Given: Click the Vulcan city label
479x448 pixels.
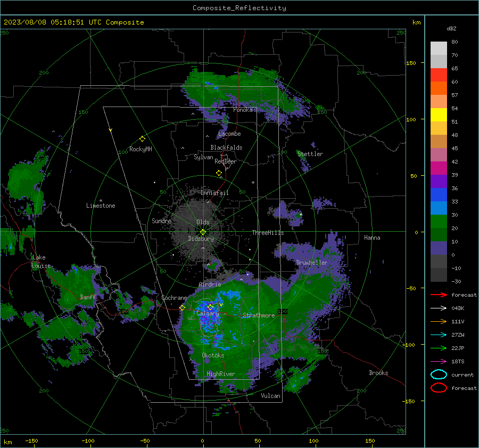Looking at the screenshot, I should tap(270, 396).
